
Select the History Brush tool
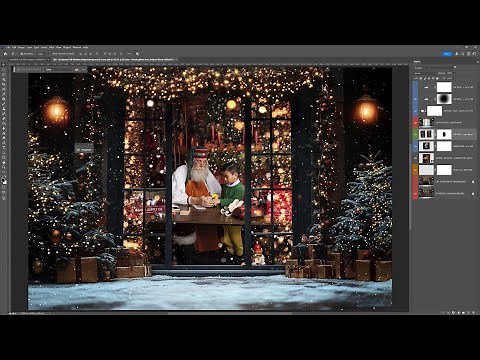coord(4,114)
